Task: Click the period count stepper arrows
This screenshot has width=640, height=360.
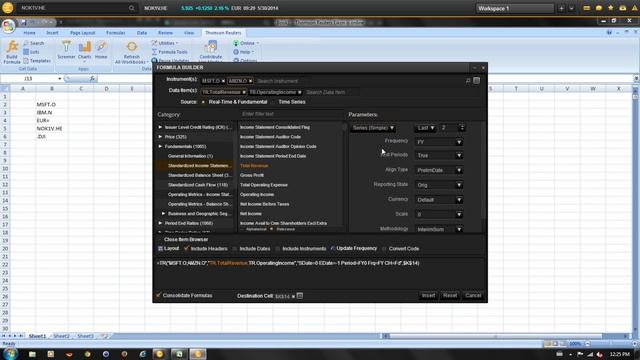Action: coord(462,128)
